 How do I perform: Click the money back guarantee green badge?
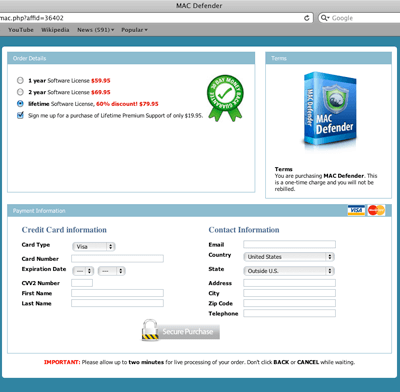click(225, 98)
